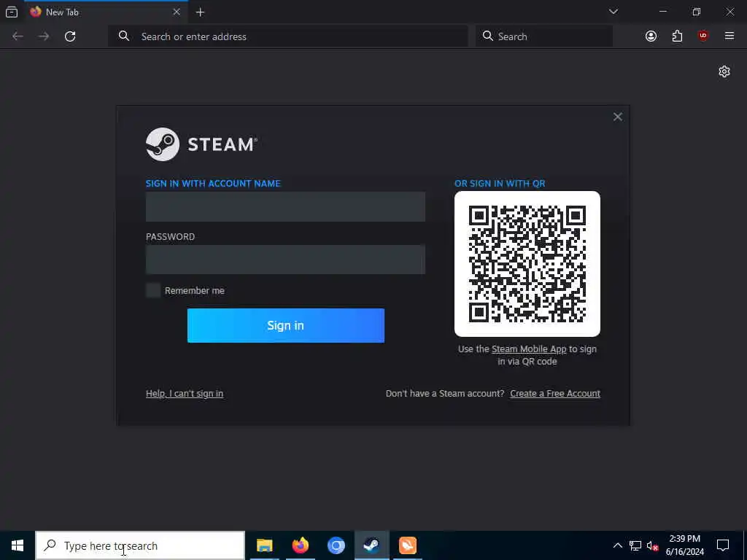
Task: Click "Don't have a Steam account?" text
Action: (x=445, y=393)
